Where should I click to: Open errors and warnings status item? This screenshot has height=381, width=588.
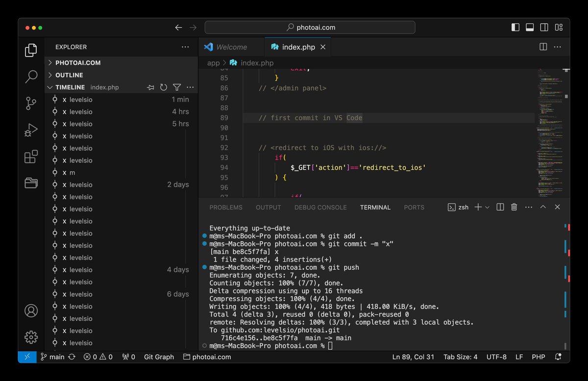[x=98, y=357]
